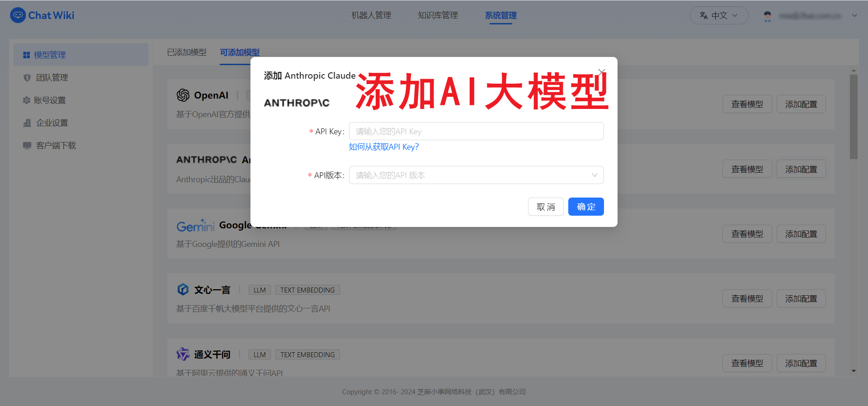
Task: Select 团队管理 in the sidebar
Action: point(80,78)
